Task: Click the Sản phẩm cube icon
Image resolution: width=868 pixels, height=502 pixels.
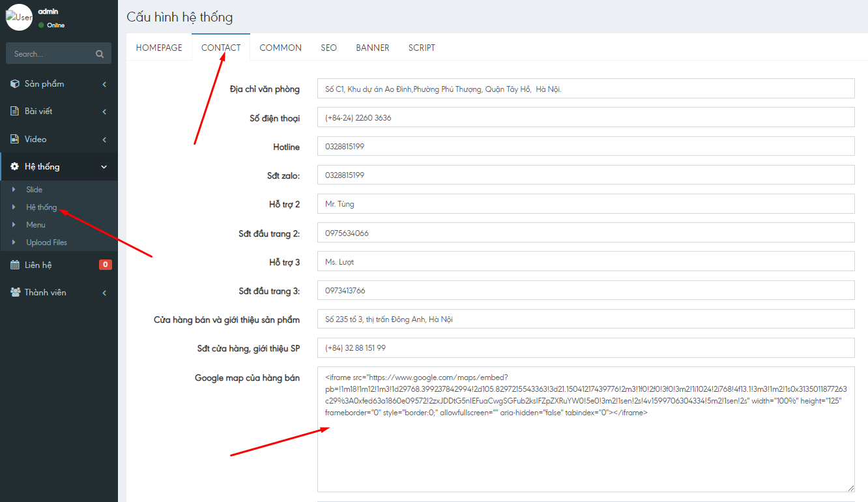Action: 15,84
